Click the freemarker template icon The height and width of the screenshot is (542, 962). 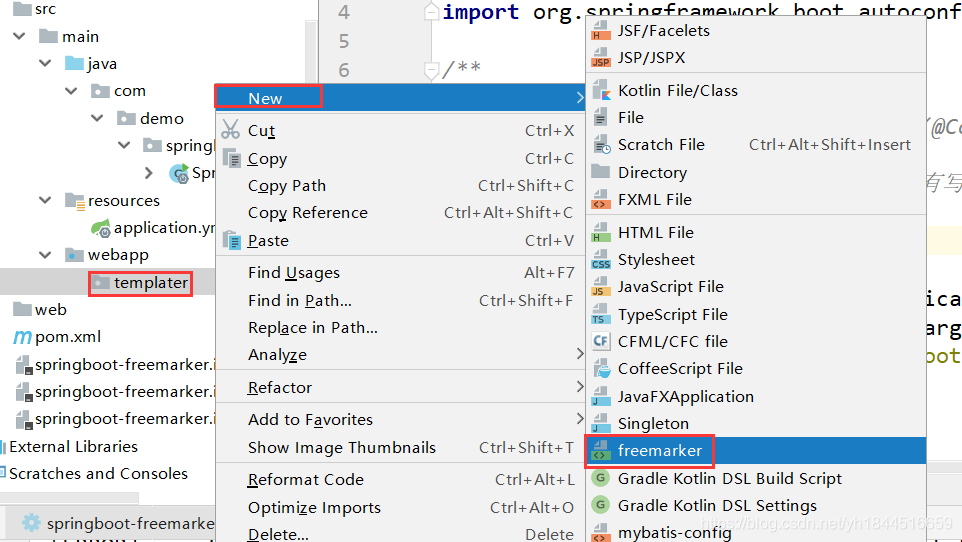tap(601, 451)
